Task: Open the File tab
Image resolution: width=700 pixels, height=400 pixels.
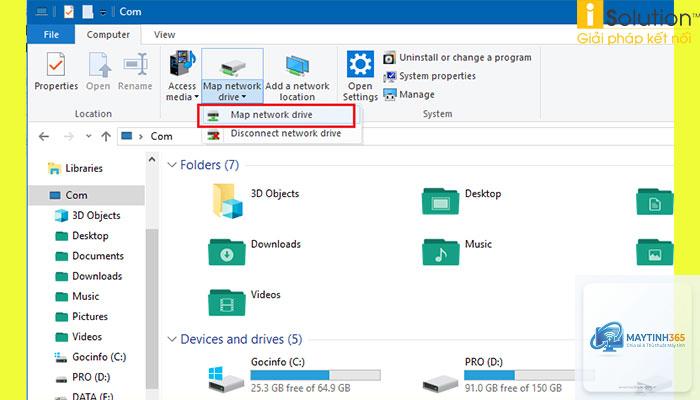Action: 51,34
